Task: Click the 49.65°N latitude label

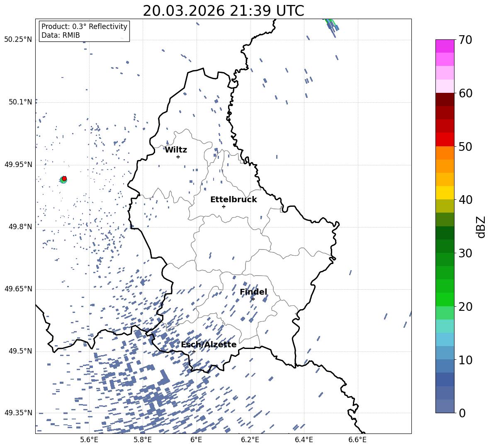Action: 18,288
